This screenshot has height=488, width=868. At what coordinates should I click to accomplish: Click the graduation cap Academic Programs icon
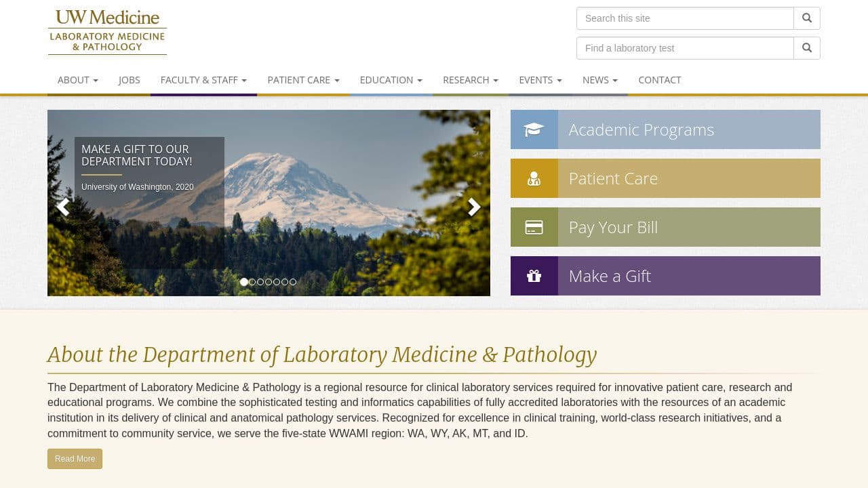[534, 129]
